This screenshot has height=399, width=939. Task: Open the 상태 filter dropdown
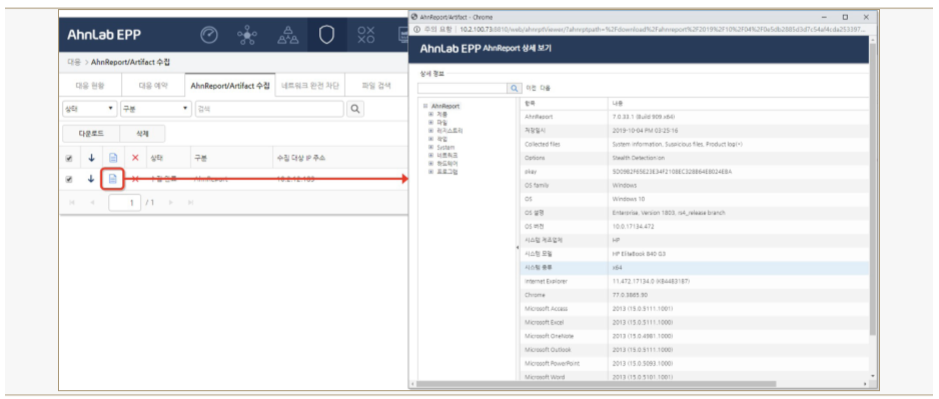(x=90, y=110)
